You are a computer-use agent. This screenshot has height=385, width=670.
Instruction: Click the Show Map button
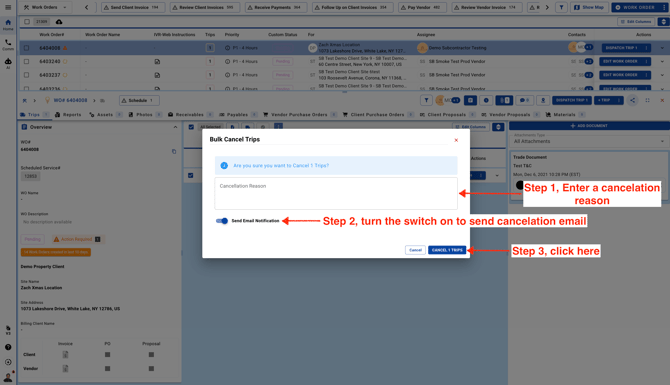[589, 7]
